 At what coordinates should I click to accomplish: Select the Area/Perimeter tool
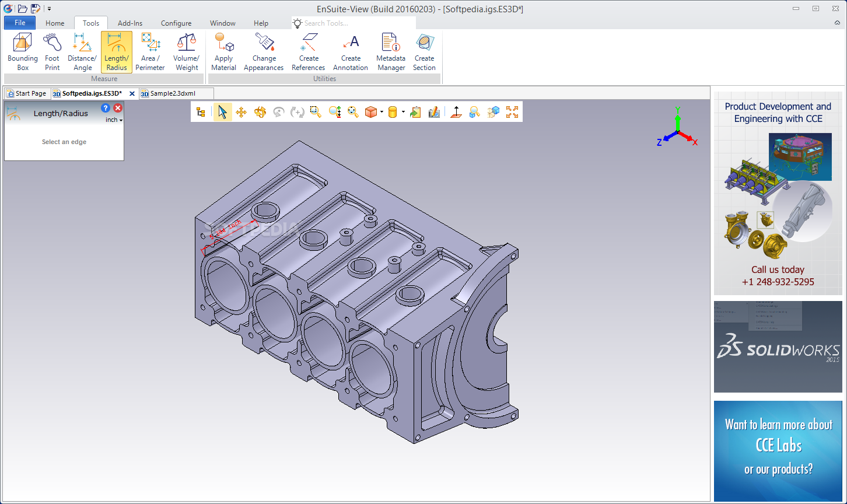click(x=150, y=52)
